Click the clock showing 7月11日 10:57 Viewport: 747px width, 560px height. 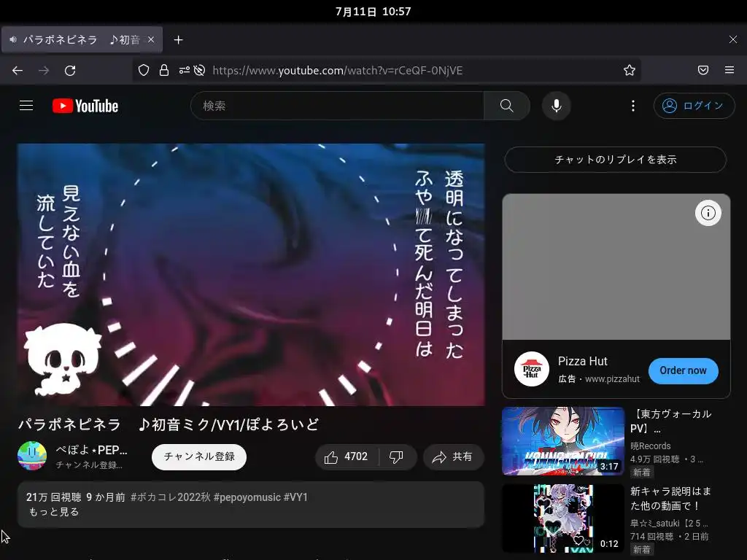pos(373,12)
